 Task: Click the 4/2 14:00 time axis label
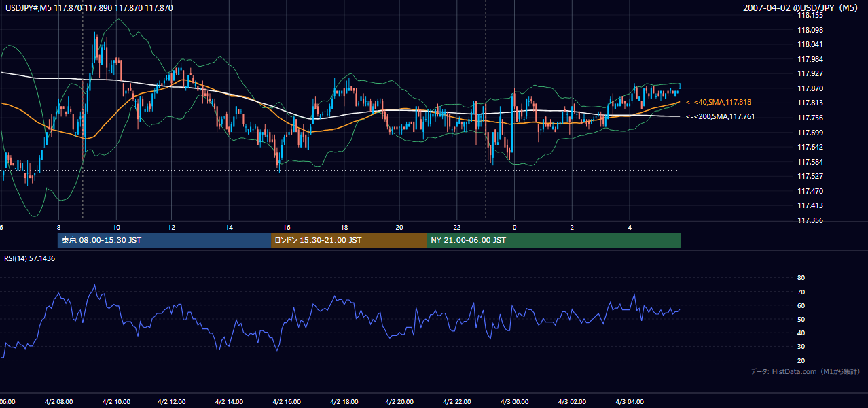pos(230,402)
